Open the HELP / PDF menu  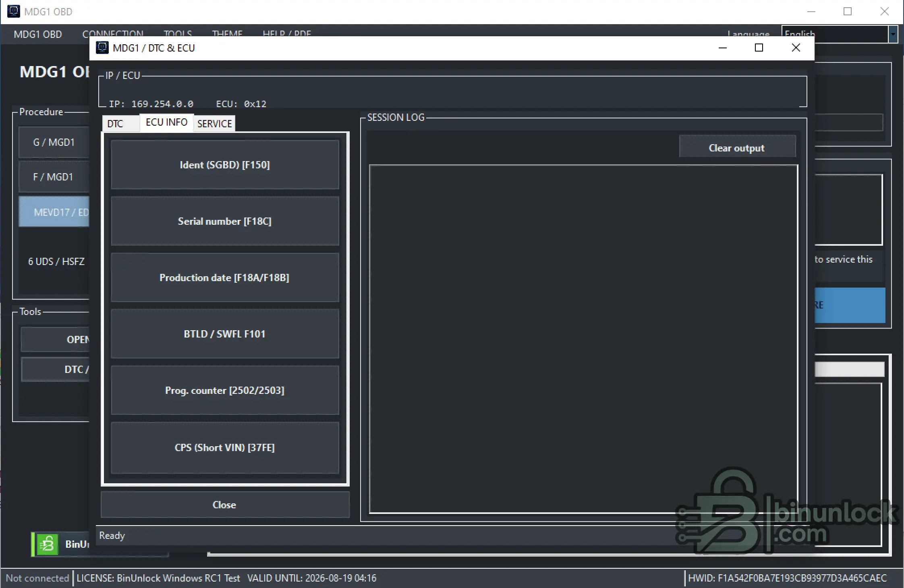(x=287, y=34)
